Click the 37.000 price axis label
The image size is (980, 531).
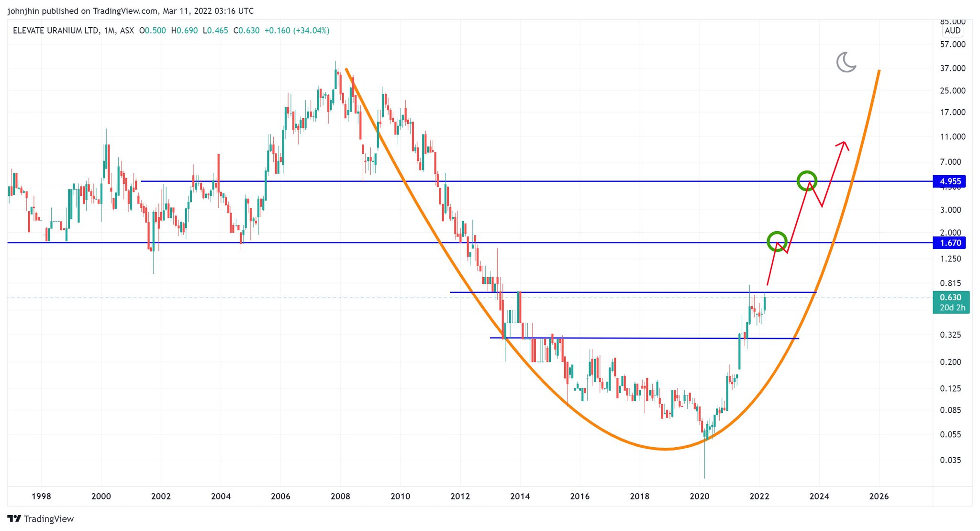(952, 68)
